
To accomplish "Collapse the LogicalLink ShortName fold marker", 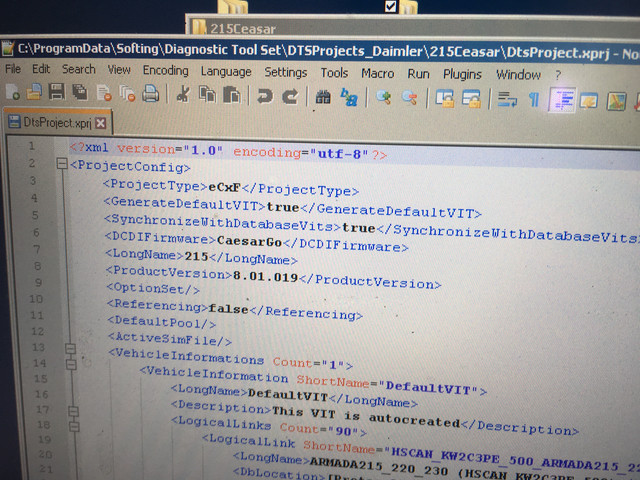I will (74, 427).
